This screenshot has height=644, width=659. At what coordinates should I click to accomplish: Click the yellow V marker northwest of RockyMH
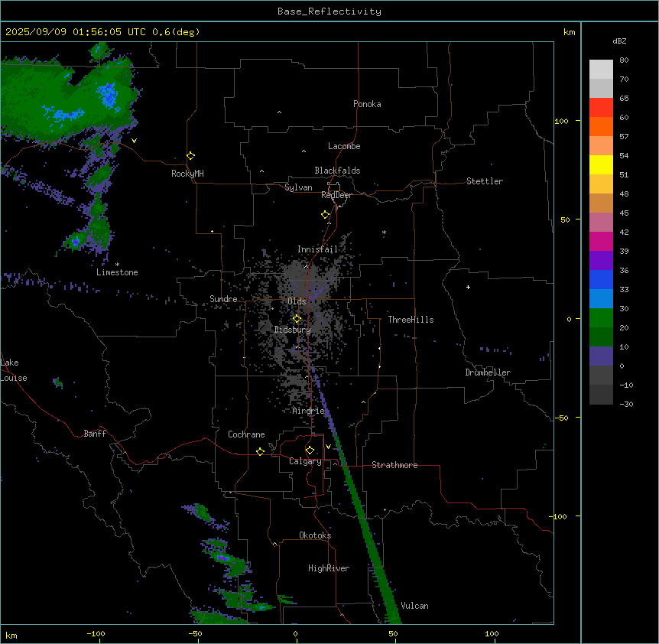pos(134,141)
